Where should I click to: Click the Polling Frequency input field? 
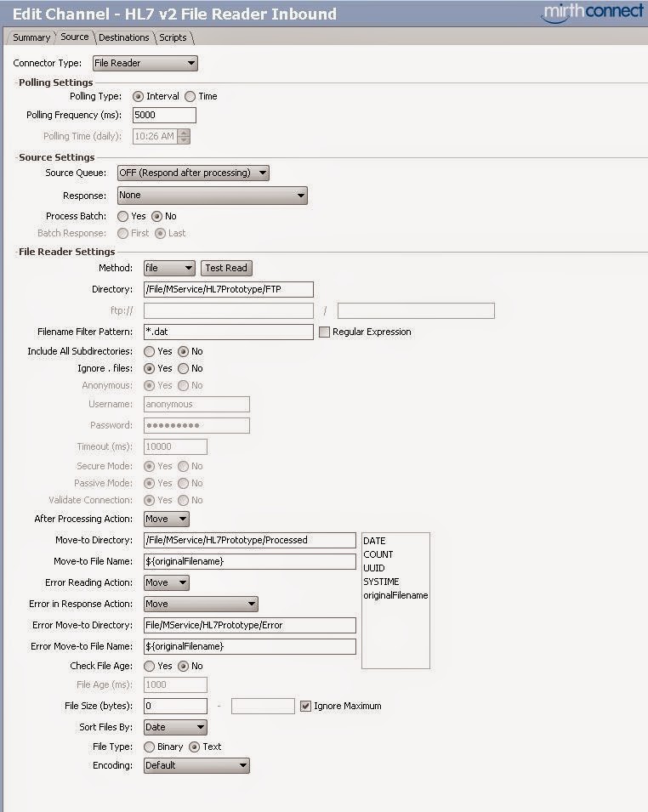point(163,115)
